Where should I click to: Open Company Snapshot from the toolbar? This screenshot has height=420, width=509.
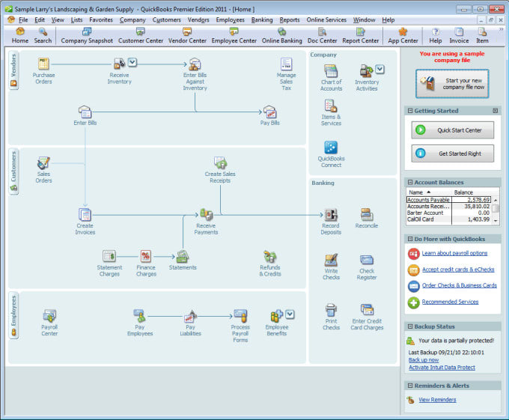tap(87, 36)
